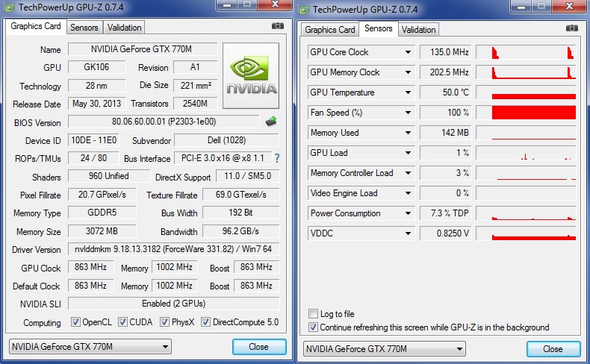Click the Name field NVIDIA GeForce GTX 770M
590x364 pixels.
click(x=142, y=49)
